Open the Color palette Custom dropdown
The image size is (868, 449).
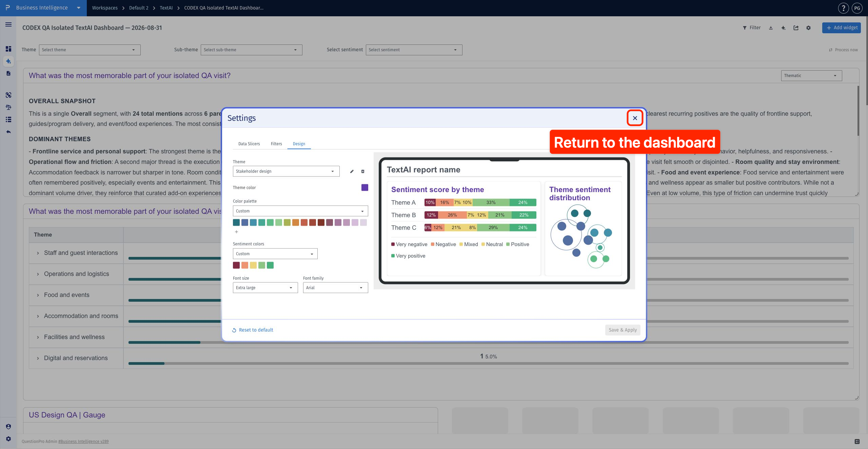300,211
